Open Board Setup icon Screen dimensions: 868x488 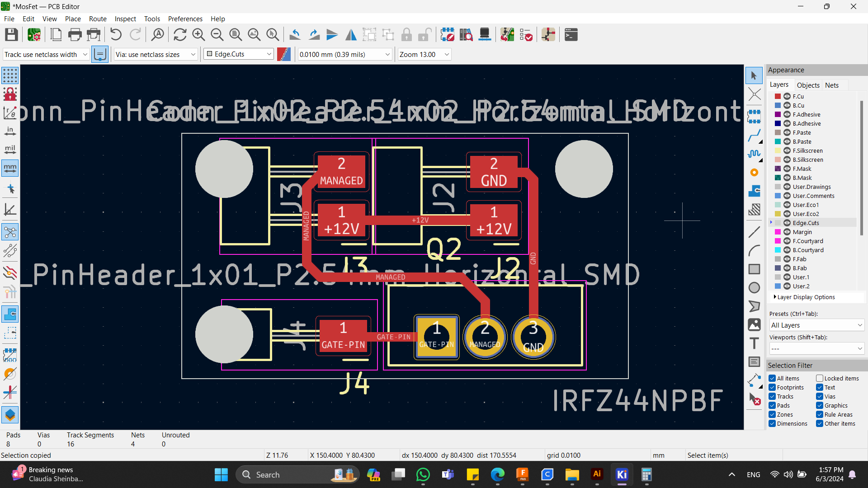(34, 35)
